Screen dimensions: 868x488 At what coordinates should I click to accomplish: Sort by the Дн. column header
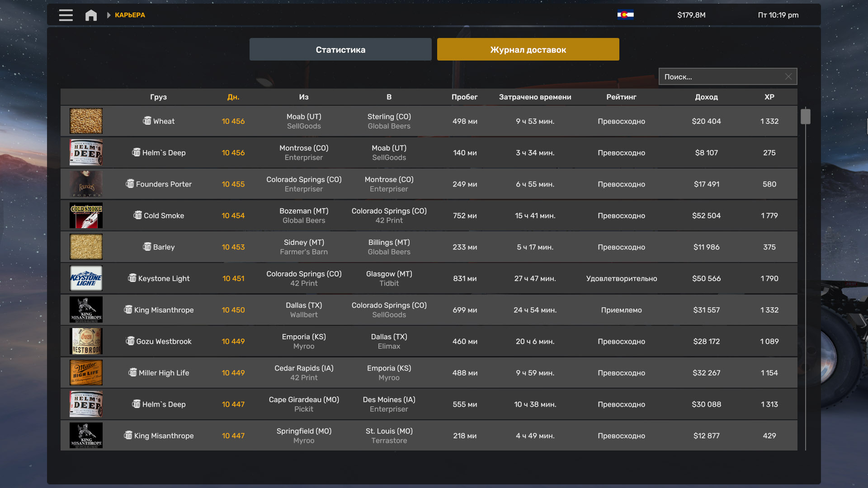[x=233, y=97]
